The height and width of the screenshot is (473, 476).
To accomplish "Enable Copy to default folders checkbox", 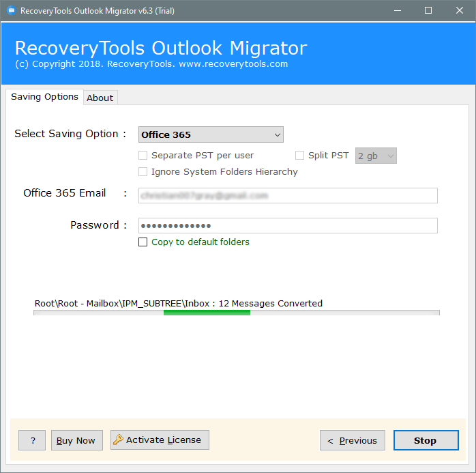I will [143, 242].
